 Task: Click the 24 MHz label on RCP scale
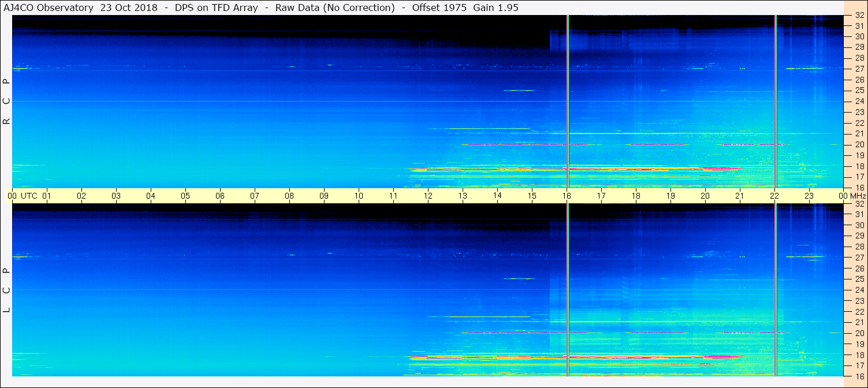point(859,101)
